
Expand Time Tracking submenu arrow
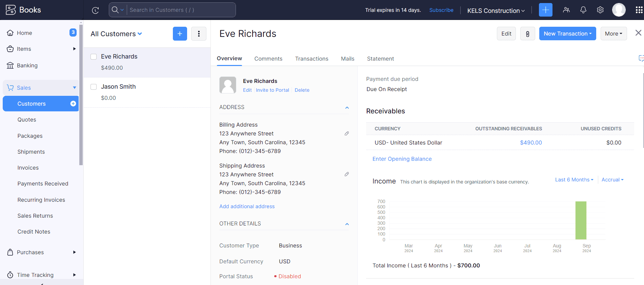pyautogui.click(x=74, y=275)
